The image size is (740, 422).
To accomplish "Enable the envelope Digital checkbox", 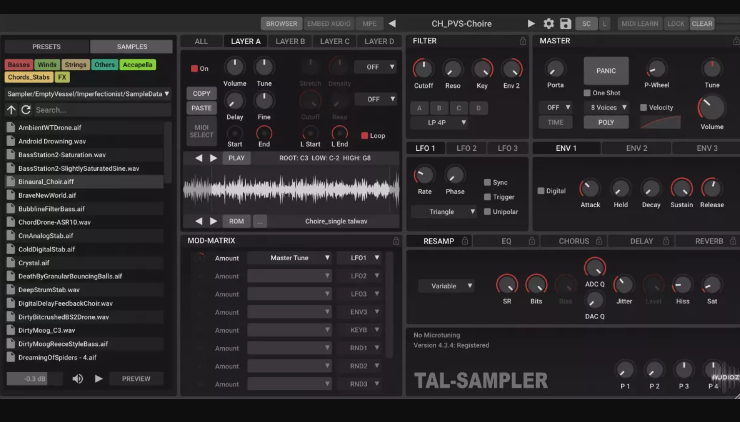I will 541,191.
